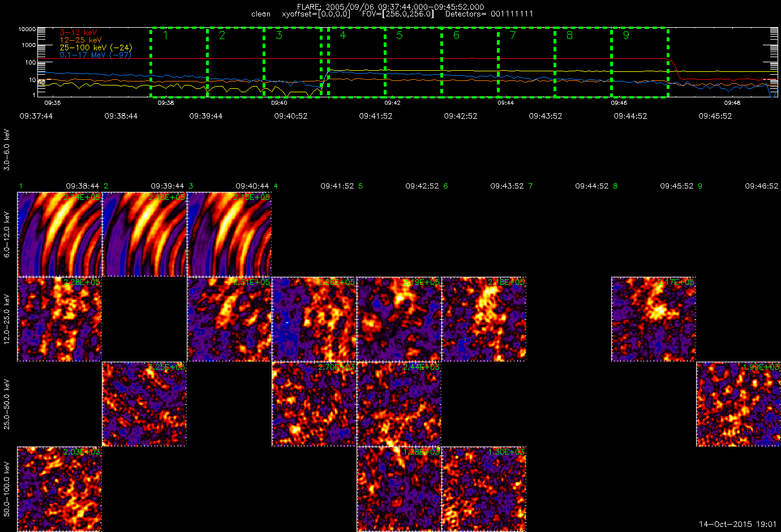Click interval 8 marker in the lightcurve
The height and width of the screenshot is (532, 781).
[x=569, y=35]
